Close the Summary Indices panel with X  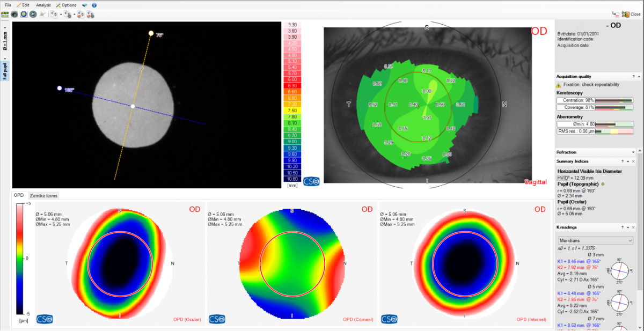(x=633, y=161)
